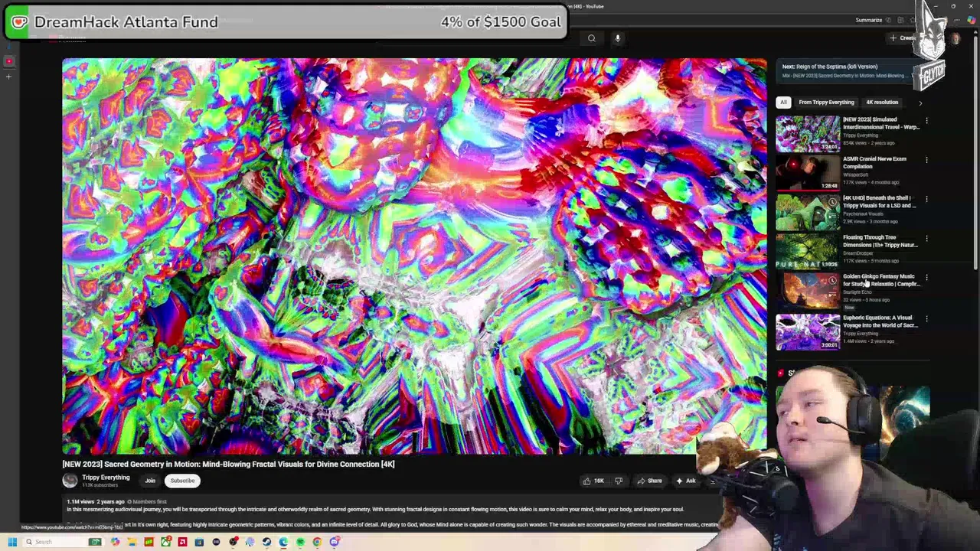The width and height of the screenshot is (980, 551).
Task: Open Floating Through Tree Dimensions thumbnail
Action: click(x=808, y=252)
